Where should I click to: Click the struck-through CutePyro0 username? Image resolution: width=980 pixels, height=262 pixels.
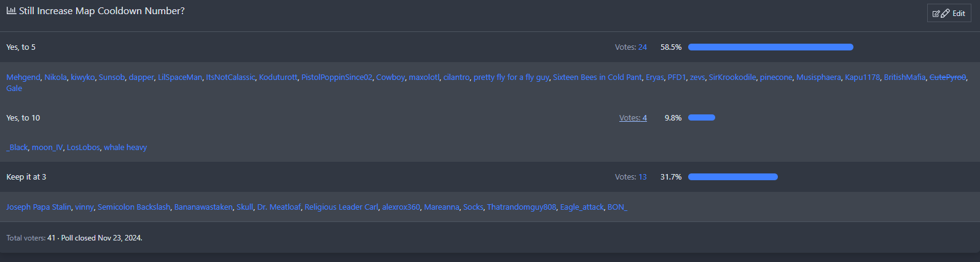[947, 77]
